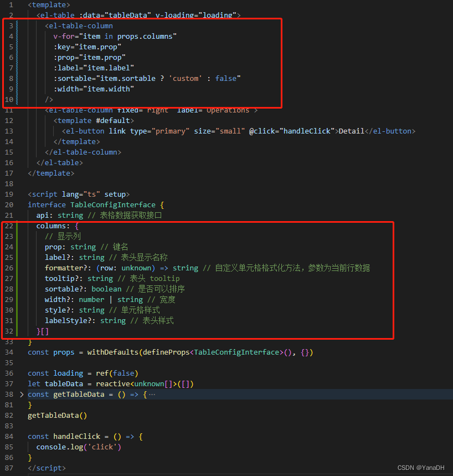Click the ':key="item.prop"' attribute

[x=87, y=47]
